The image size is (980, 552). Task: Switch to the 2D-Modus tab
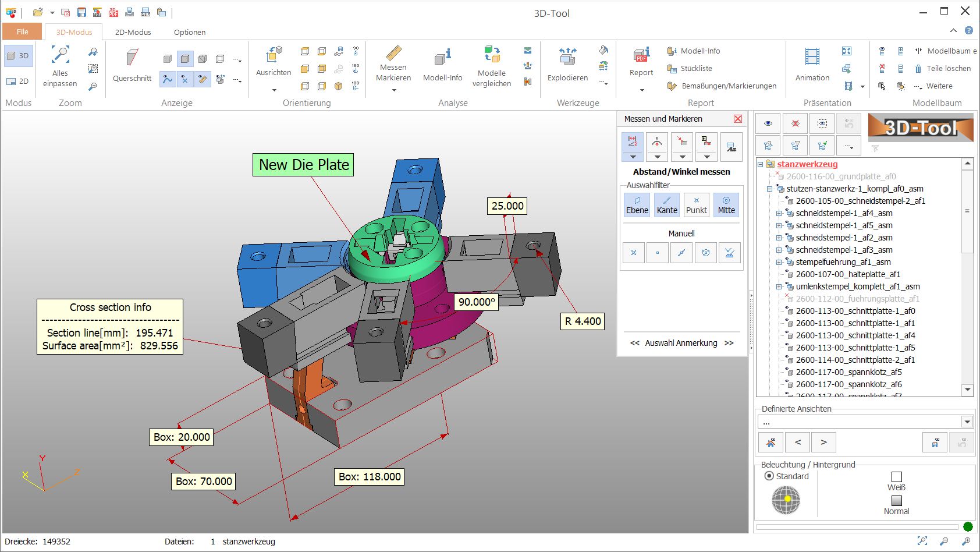point(133,32)
